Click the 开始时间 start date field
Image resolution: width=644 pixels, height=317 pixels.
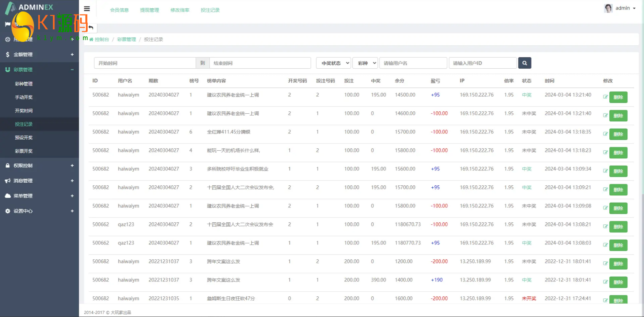point(145,63)
